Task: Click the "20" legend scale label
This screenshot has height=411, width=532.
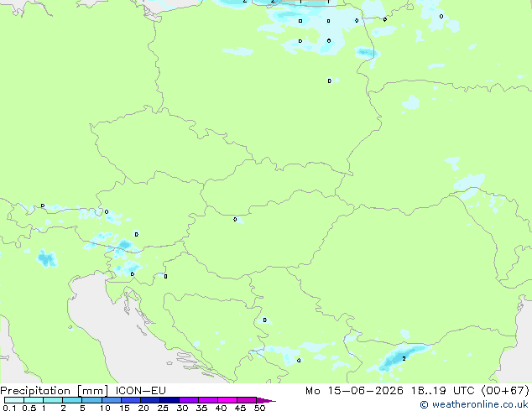Action: 143,408
